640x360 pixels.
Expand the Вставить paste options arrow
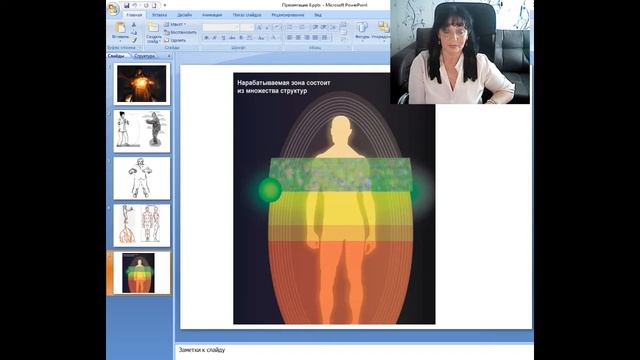pos(120,41)
